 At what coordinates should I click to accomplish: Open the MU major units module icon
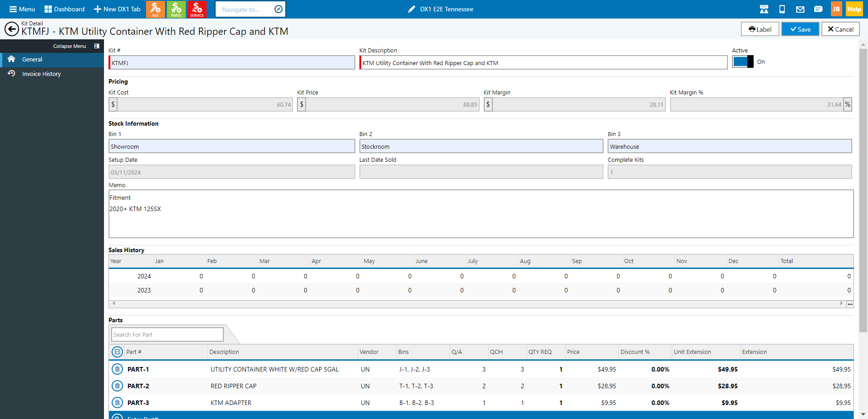155,9
